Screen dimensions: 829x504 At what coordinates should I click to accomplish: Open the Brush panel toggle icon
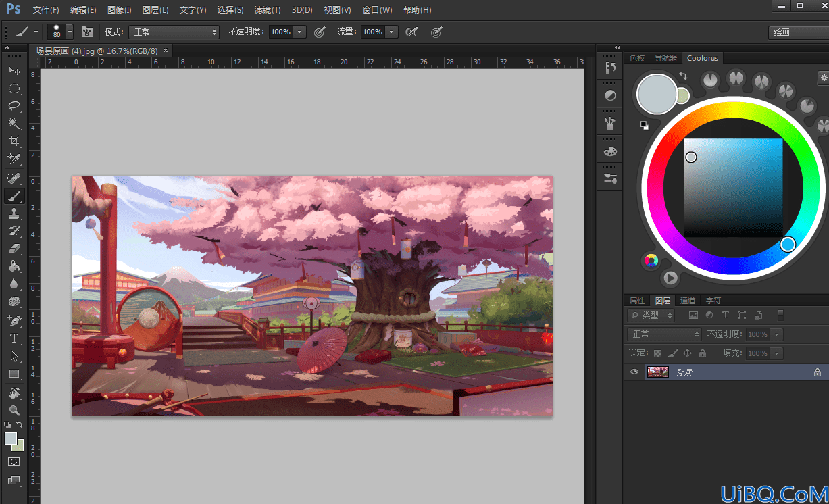(x=87, y=32)
